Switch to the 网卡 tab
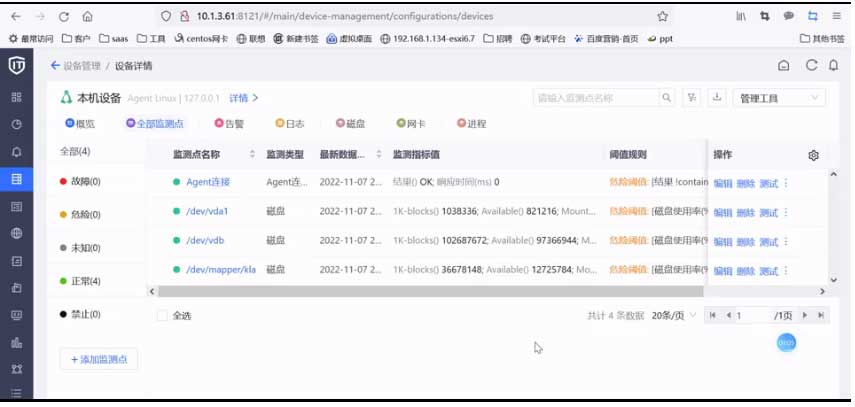This screenshot has width=855, height=407. point(411,124)
